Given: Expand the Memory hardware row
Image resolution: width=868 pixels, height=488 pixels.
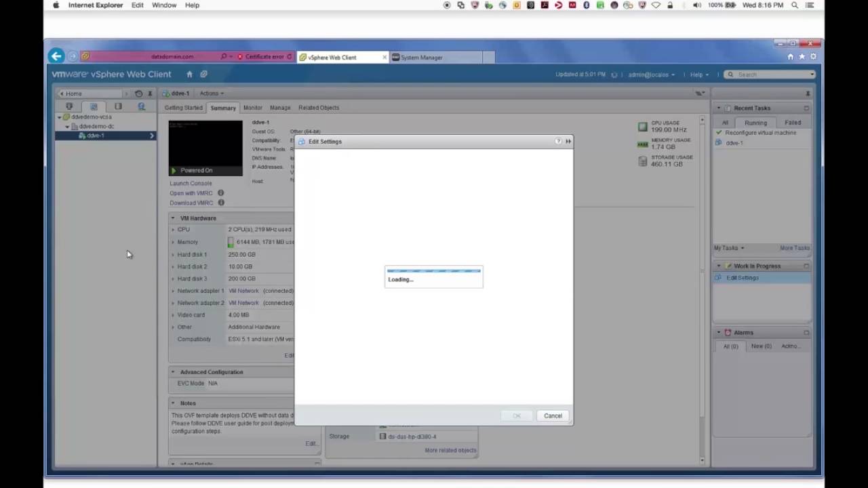Looking at the screenshot, I should (173, 242).
